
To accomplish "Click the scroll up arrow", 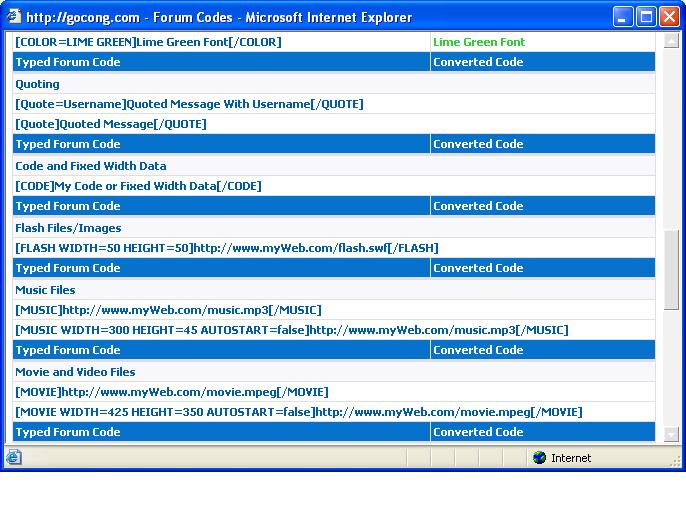I will [671, 41].
